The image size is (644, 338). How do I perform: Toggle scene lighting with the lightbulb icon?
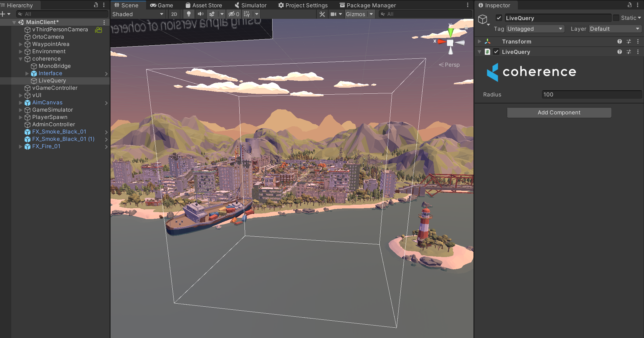pyautogui.click(x=189, y=14)
